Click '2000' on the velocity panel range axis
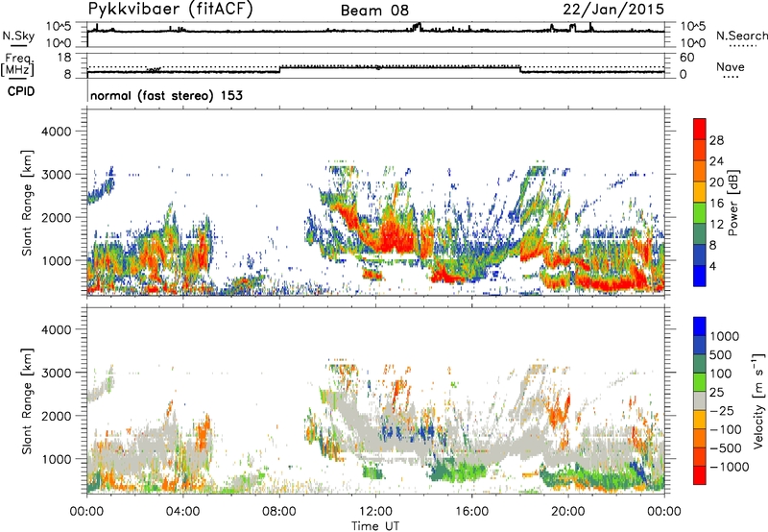This screenshot has height=532, width=768. [56, 416]
